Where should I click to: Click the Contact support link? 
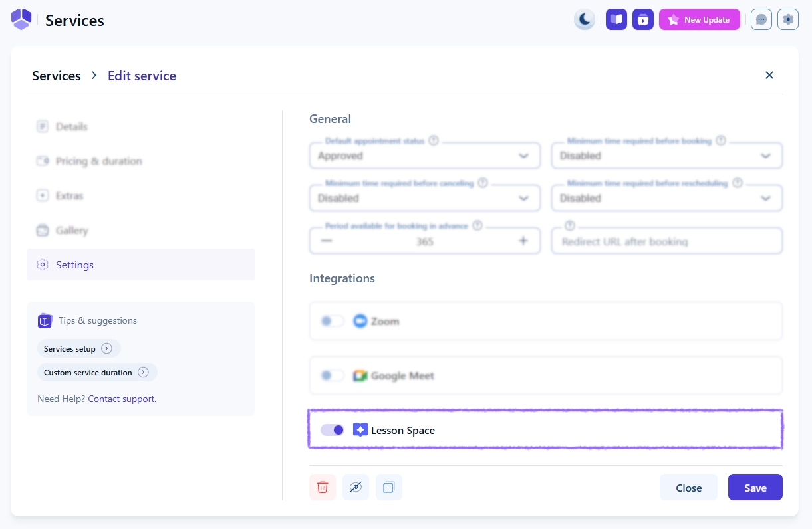[122, 399]
